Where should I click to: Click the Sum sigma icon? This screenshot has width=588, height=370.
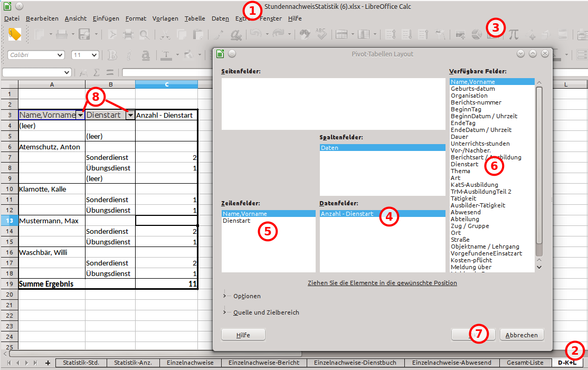coord(97,72)
